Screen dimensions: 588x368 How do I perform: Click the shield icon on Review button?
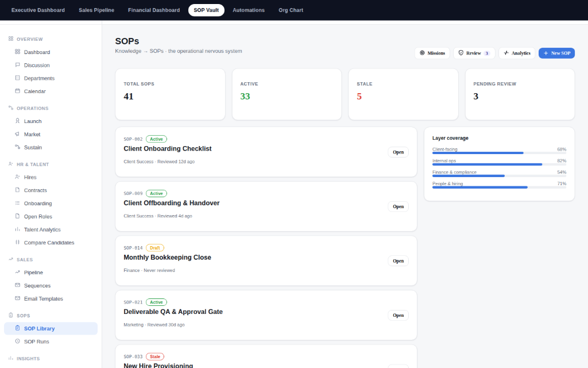[461, 53]
